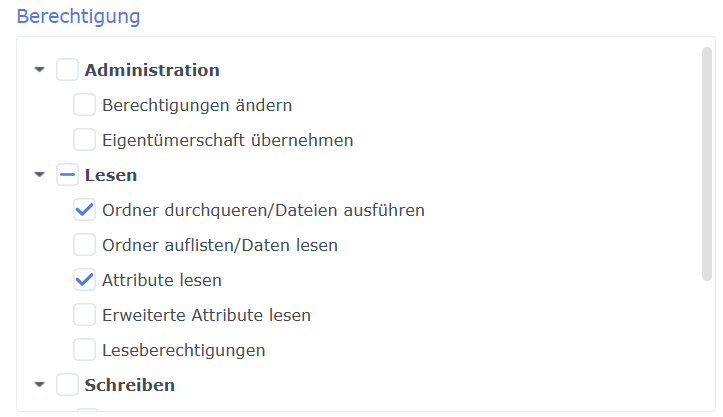Click the Eigentümerschaft übernehmen label text

pyautogui.click(x=228, y=140)
